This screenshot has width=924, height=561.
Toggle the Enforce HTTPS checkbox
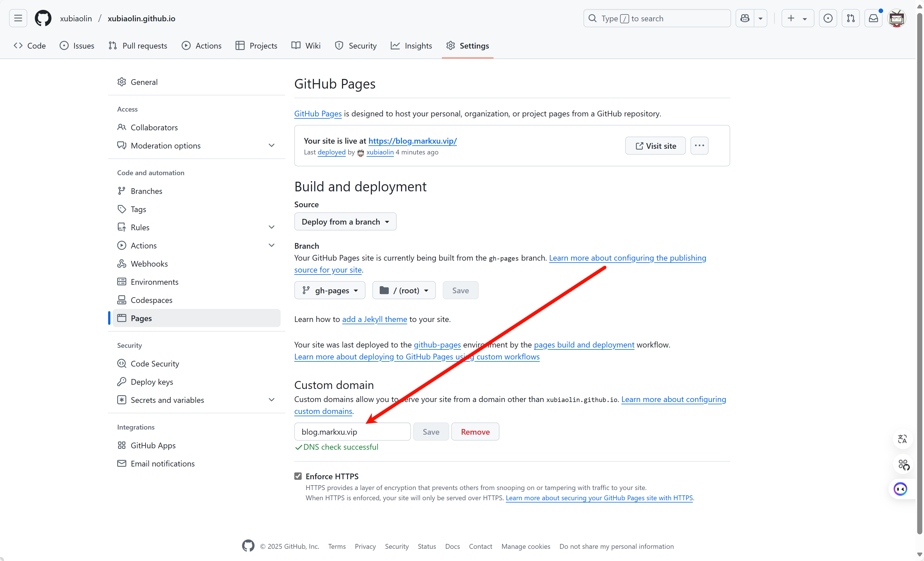298,476
